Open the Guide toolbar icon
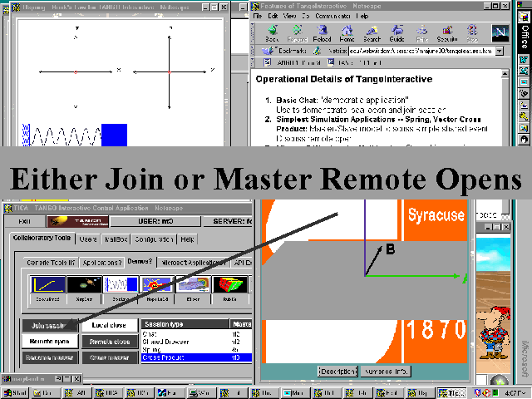Screen dimensions: 532x399 [397, 33]
